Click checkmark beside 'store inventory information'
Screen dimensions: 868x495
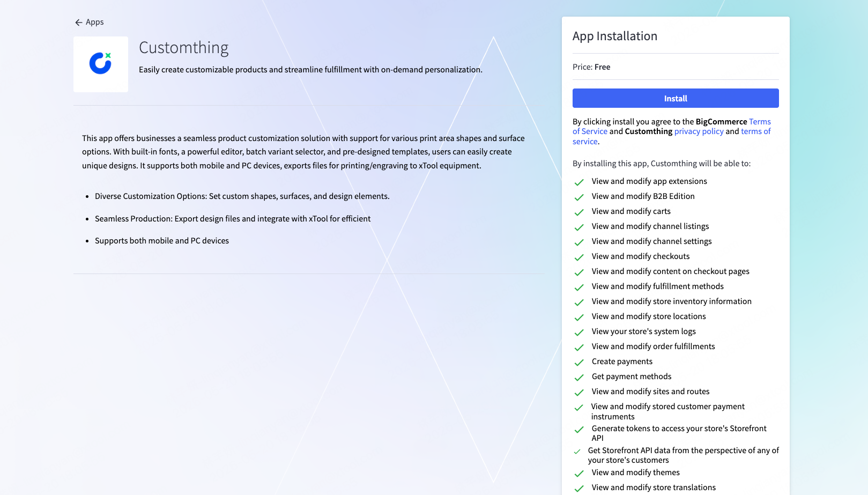579,302
